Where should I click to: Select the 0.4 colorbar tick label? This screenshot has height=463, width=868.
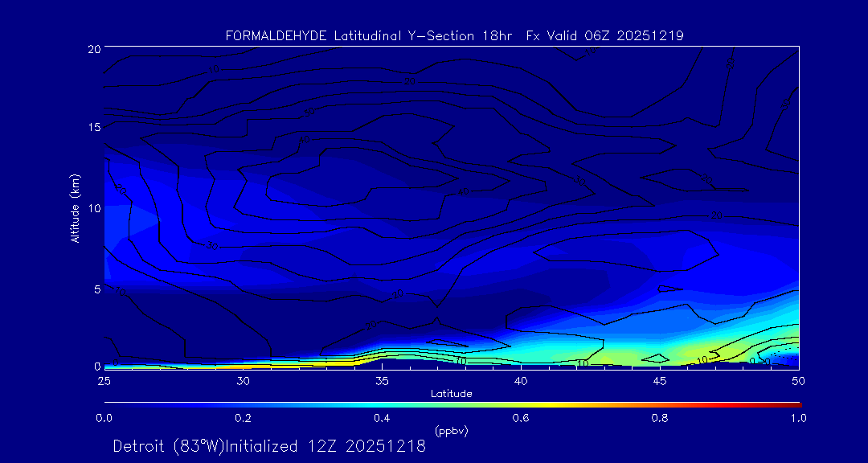382,418
